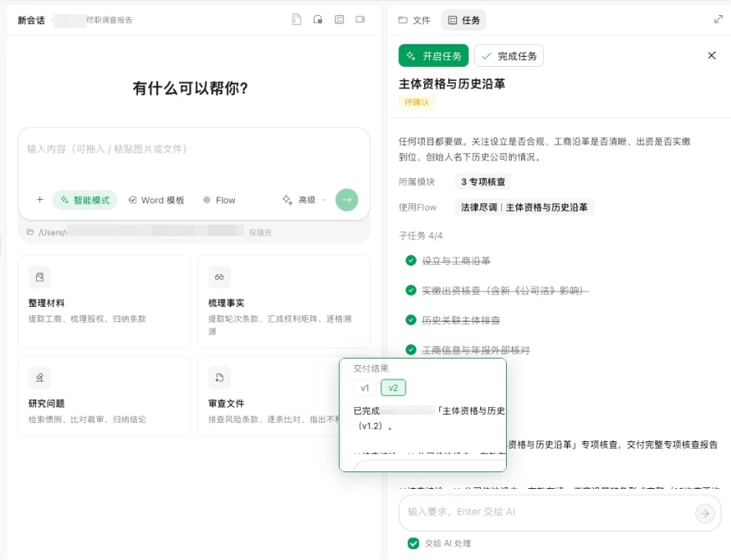Viewport: 731px width, 560px height.
Task: Expand the right panel with the arrows icon
Action: (718, 19)
